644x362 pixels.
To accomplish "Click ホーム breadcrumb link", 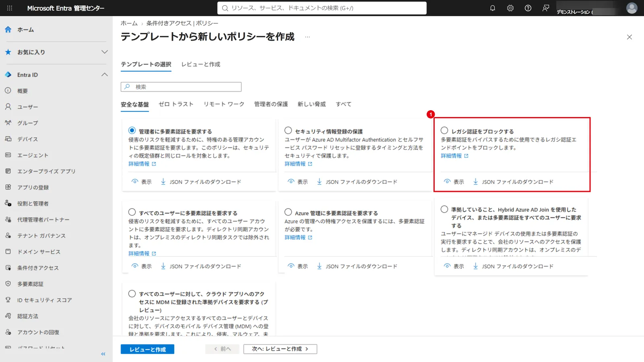I will pos(129,23).
